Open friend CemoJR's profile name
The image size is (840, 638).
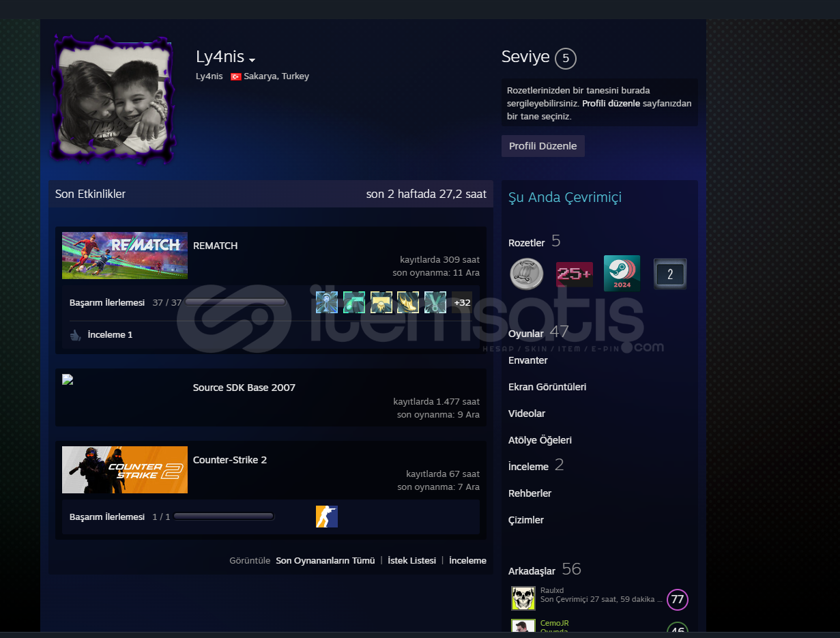tap(555, 623)
